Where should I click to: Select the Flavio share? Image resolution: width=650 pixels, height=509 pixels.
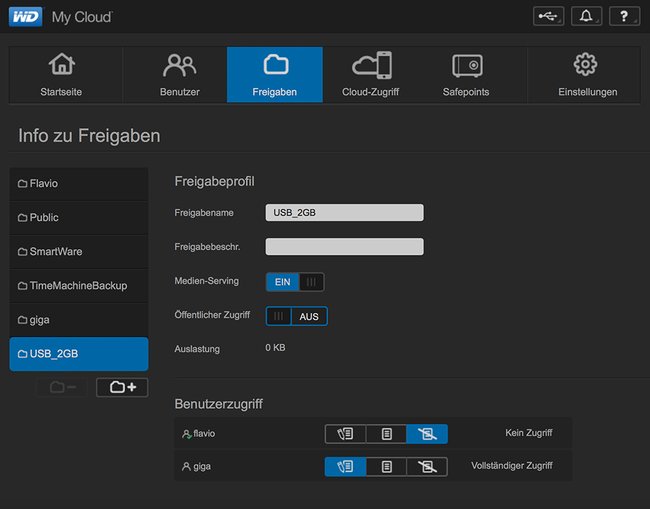click(79, 184)
